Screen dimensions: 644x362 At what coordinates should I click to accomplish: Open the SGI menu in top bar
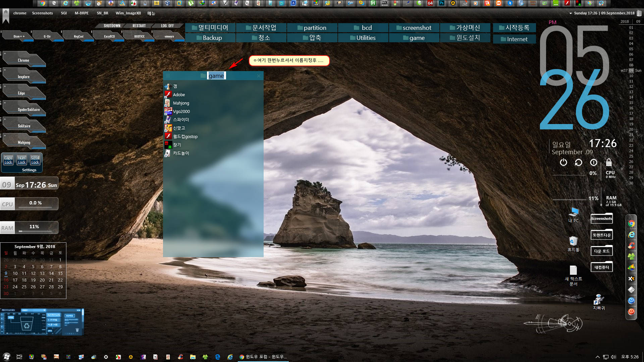(x=64, y=13)
